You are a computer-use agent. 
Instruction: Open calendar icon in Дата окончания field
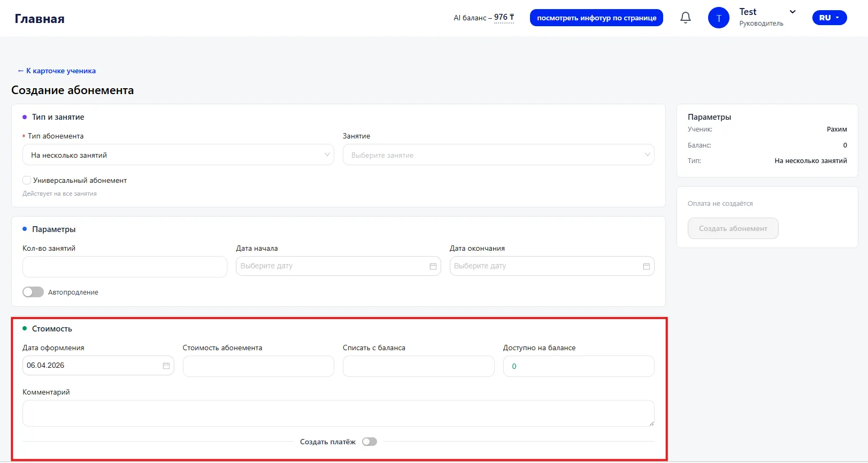point(647,266)
